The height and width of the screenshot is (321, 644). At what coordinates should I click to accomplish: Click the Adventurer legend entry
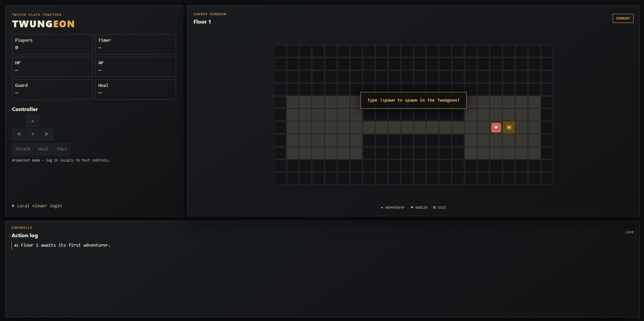[x=393, y=208]
